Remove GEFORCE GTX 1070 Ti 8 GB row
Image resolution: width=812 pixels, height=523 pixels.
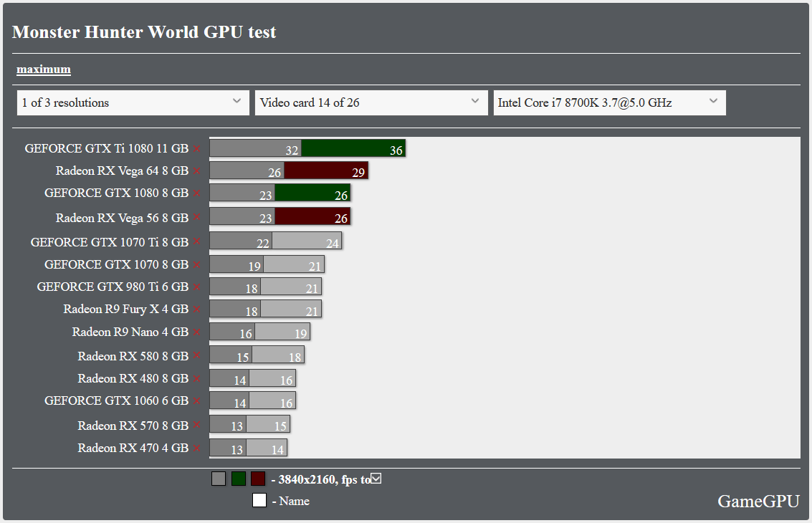click(x=197, y=242)
